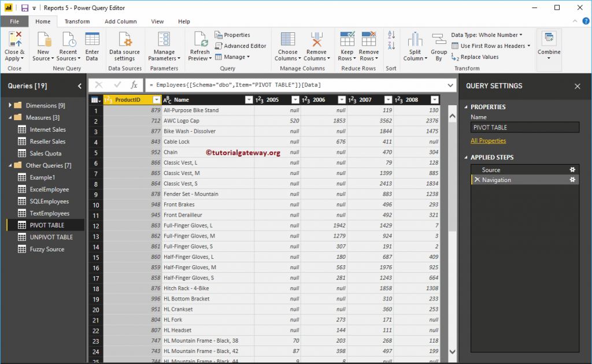This screenshot has width=592, height=364.
Task: Open the Source step settings gear
Action: pos(572,170)
